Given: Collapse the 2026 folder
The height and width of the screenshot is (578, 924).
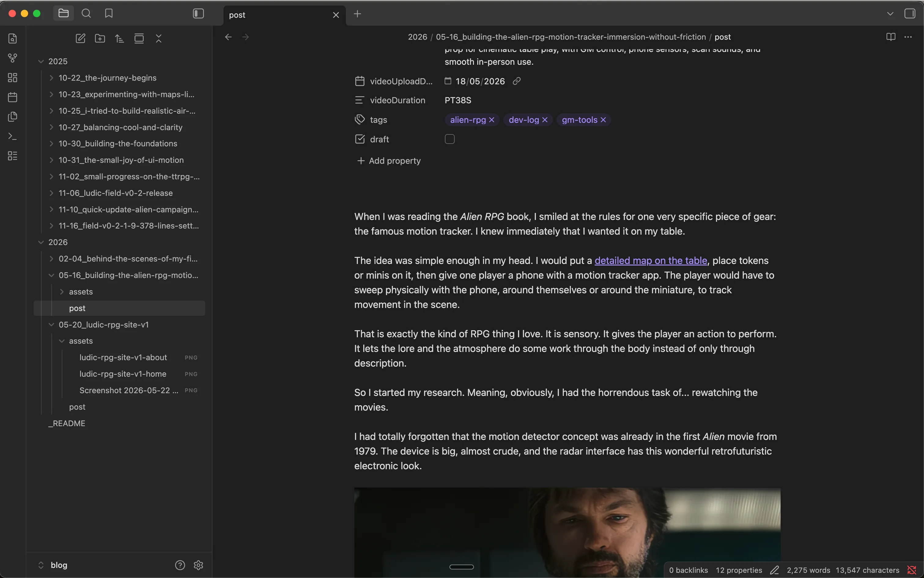Looking at the screenshot, I should (41, 242).
